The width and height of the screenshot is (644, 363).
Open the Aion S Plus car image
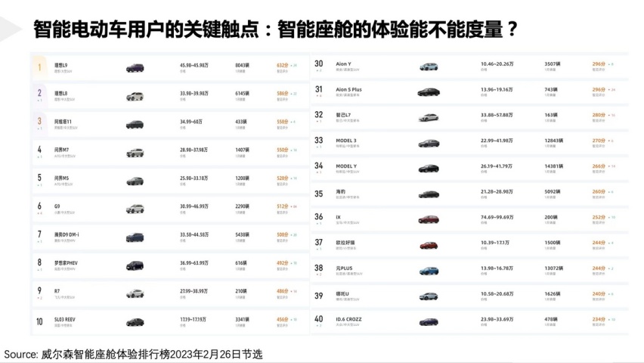point(429,92)
